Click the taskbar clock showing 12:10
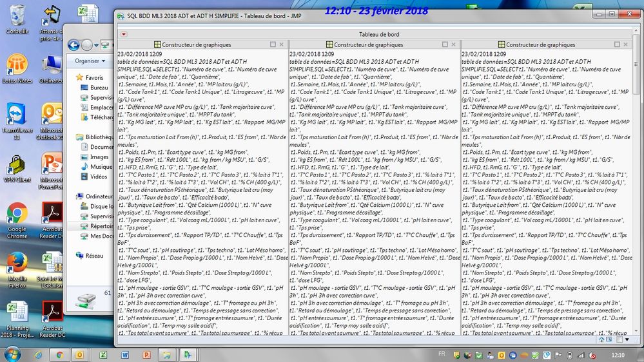Image resolution: width=644 pixels, height=362 pixels. click(x=618, y=356)
